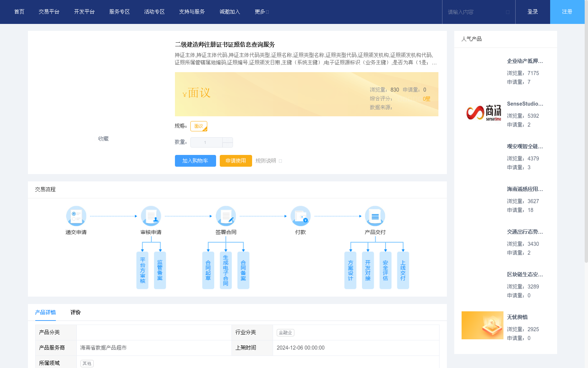Open the 交通出行态势 popular product

coord(525,232)
